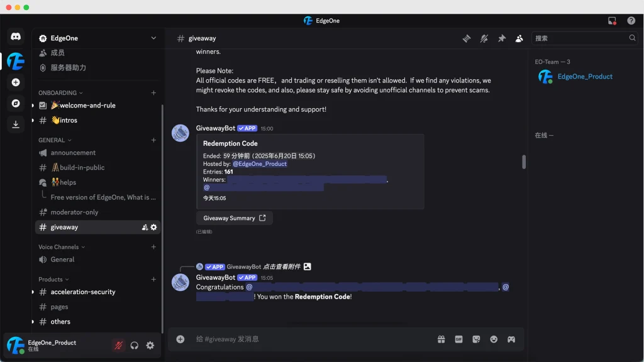Collapse the Voice Channels category
644x362 pixels.
62,247
